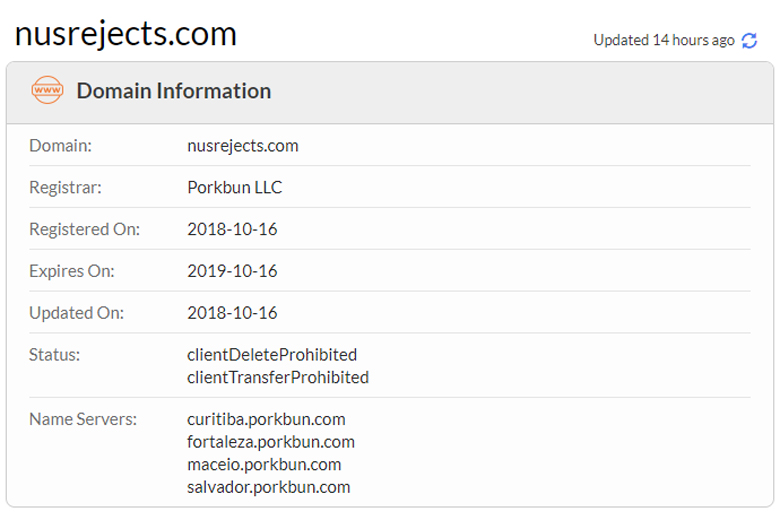Click the fortaleza.porkbun.com name server
The width and height of the screenshot is (780, 520).
(271, 441)
